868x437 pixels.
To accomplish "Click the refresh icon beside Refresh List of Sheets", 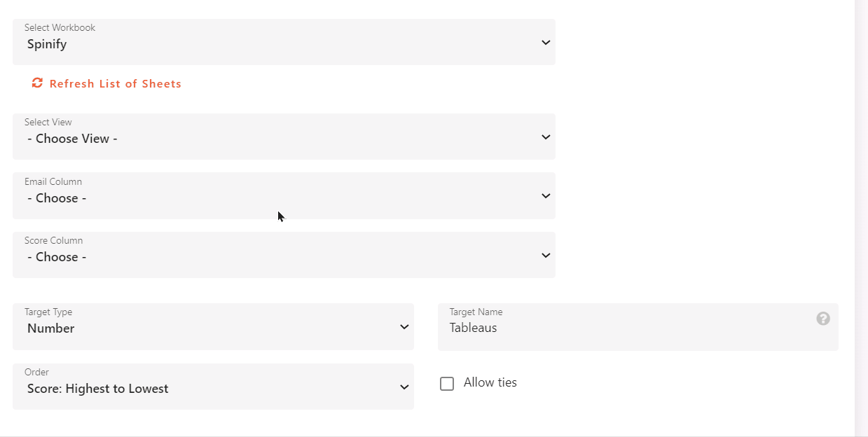I will point(36,83).
